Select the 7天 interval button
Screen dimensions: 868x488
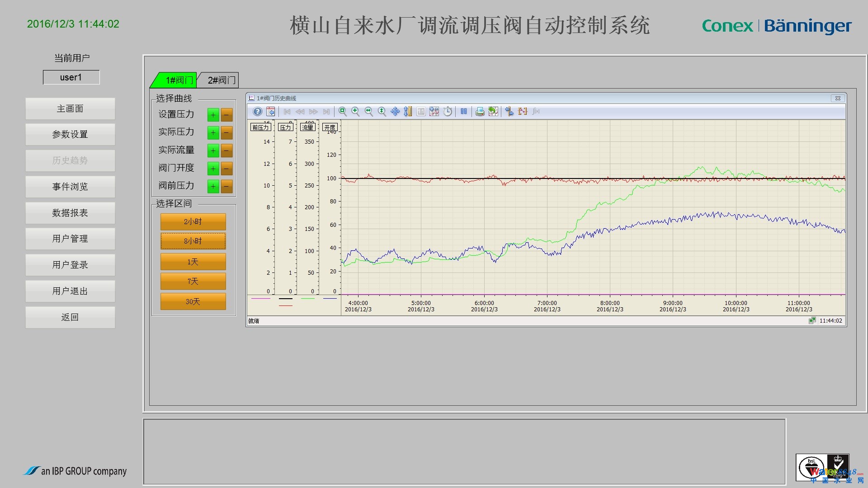click(193, 281)
